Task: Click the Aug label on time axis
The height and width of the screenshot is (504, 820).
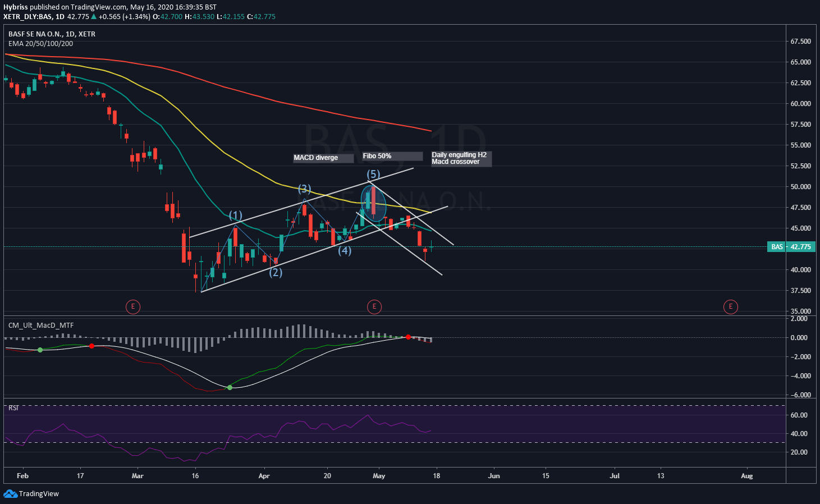Action: [746, 476]
